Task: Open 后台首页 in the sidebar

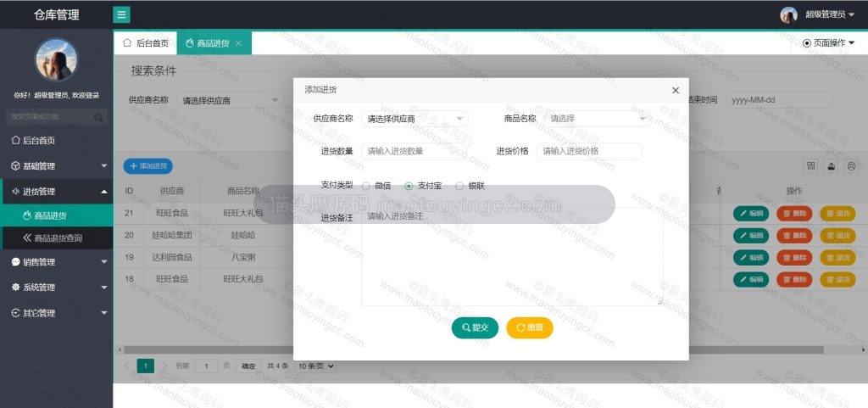Action: [x=57, y=141]
